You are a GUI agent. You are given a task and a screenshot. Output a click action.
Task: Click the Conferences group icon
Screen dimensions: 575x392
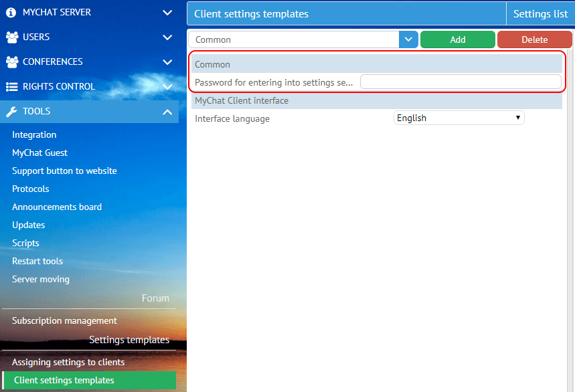click(11, 62)
